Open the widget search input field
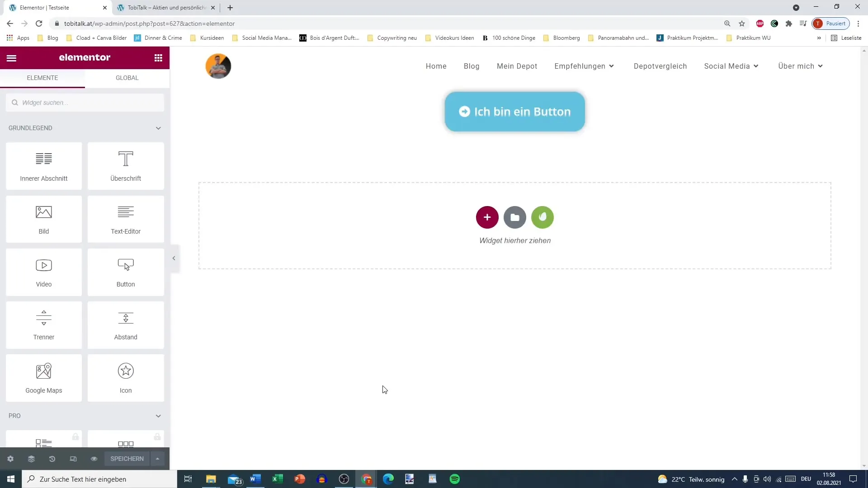Viewport: 868px width, 488px height. [x=85, y=102]
